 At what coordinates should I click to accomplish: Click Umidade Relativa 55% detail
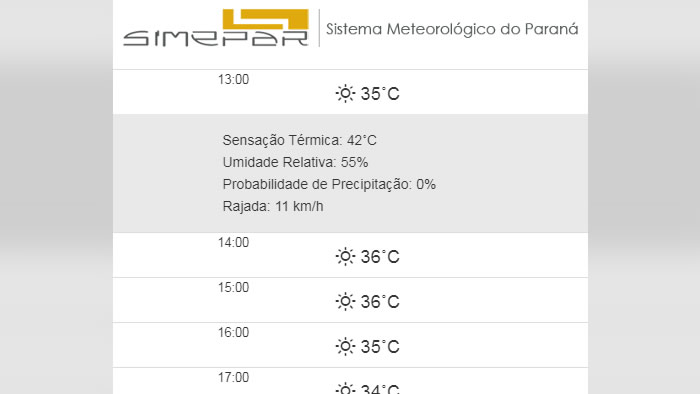(x=296, y=162)
